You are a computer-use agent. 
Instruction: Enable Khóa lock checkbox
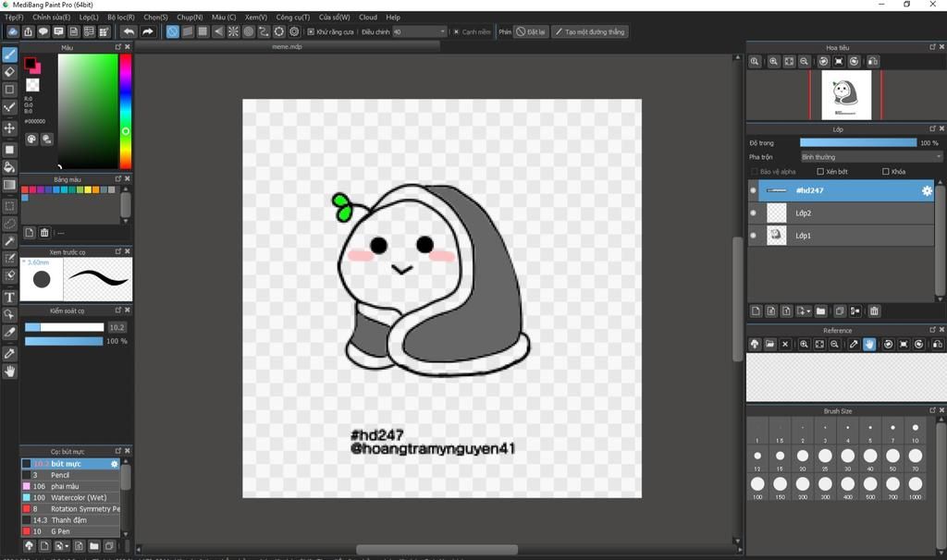click(x=885, y=171)
